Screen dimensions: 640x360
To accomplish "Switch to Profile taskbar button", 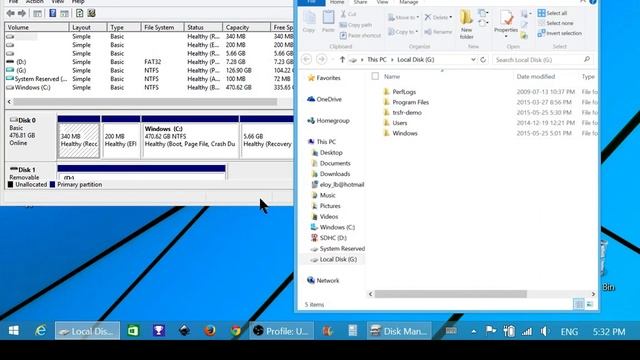I will (x=282, y=331).
